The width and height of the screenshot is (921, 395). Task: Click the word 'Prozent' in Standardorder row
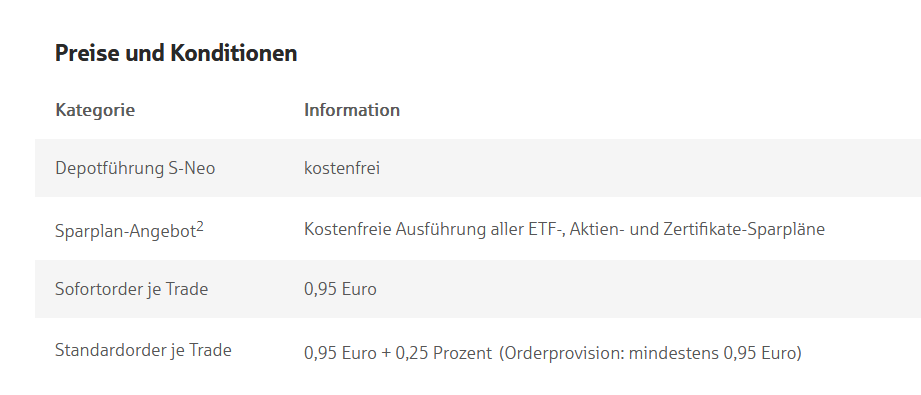coord(462,353)
